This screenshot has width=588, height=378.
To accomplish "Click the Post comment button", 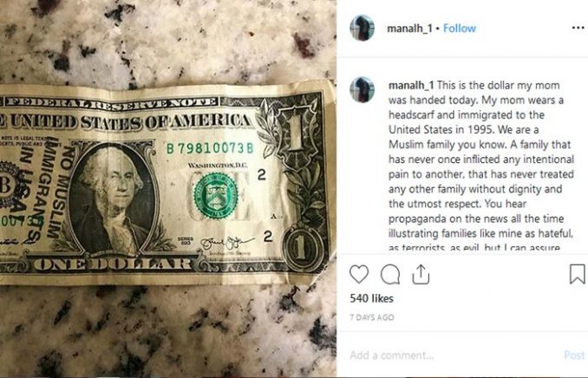I will [574, 355].
